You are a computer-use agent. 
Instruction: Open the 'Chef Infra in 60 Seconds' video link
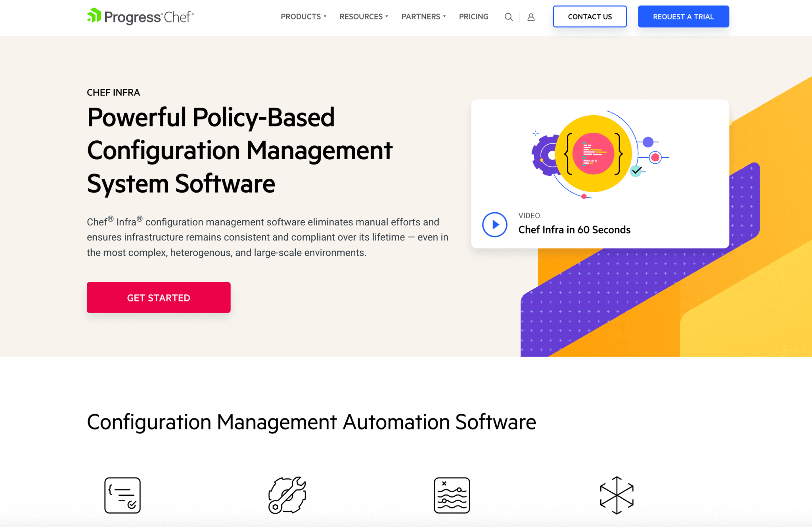(574, 229)
